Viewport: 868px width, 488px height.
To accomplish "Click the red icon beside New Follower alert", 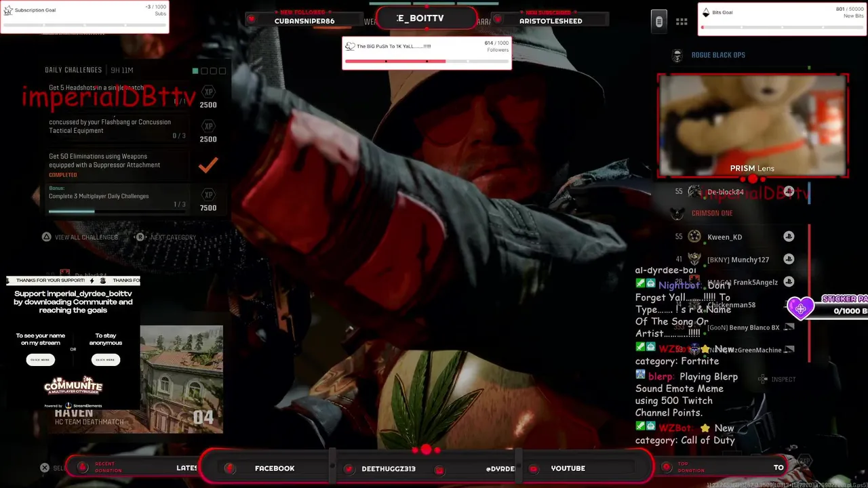I will (252, 18).
